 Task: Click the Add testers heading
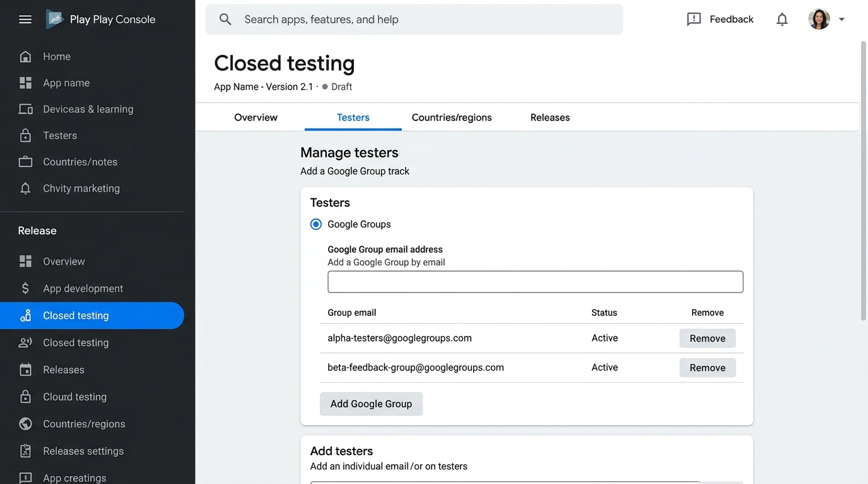[341, 451]
